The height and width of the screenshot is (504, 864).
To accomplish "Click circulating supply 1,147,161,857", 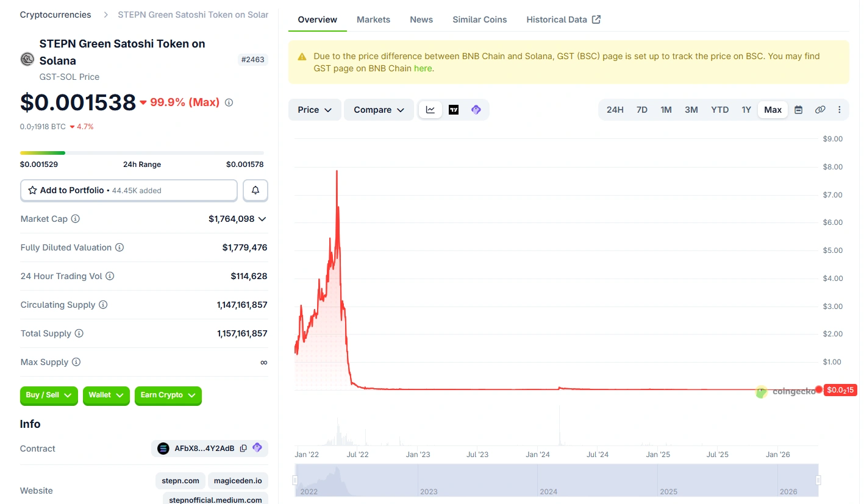I will pyautogui.click(x=242, y=305).
